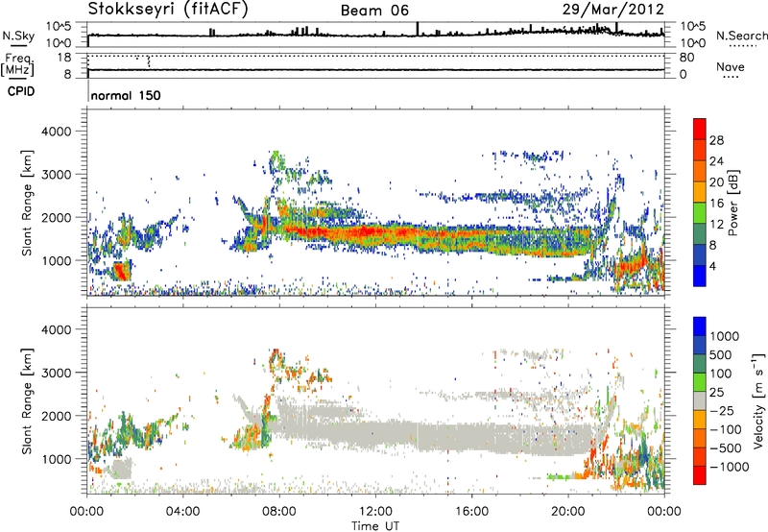Click the '18' frequency tick label
Image resolution: width=768 pixels, height=532 pixels.
(64, 58)
